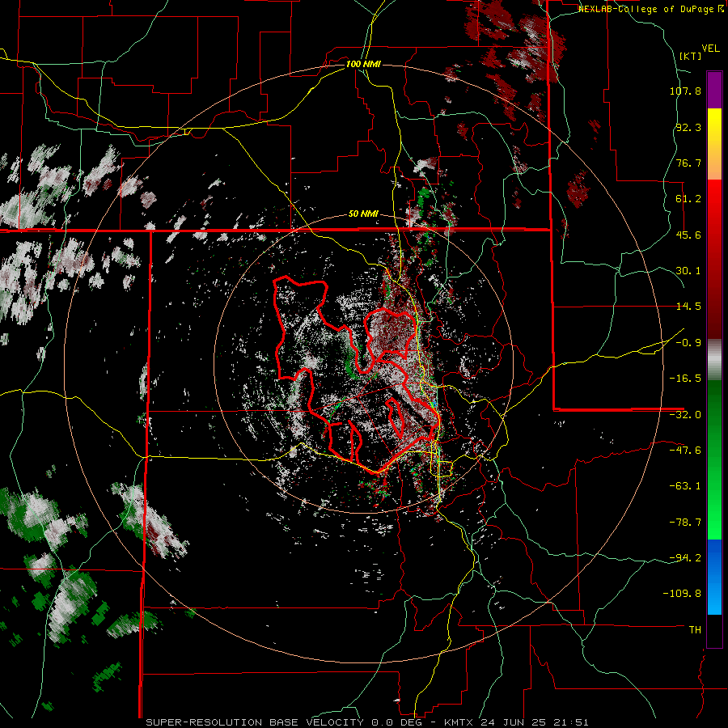Select the -16.5 velocity scale value
The height and width of the screenshot is (728, 728).
685,379
